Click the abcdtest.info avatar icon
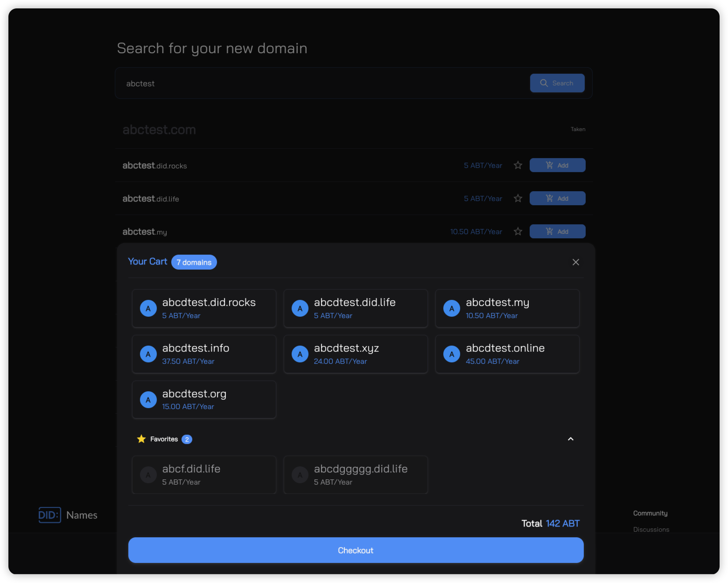 [x=148, y=354]
